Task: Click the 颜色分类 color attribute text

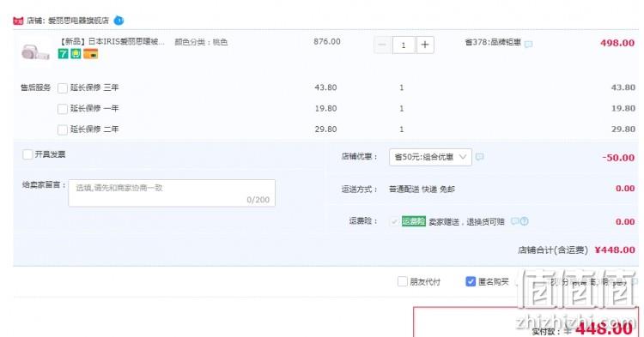Action: click(201, 42)
